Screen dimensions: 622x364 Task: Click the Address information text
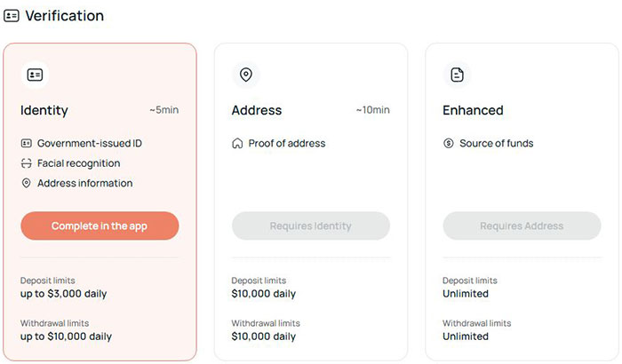(x=85, y=183)
